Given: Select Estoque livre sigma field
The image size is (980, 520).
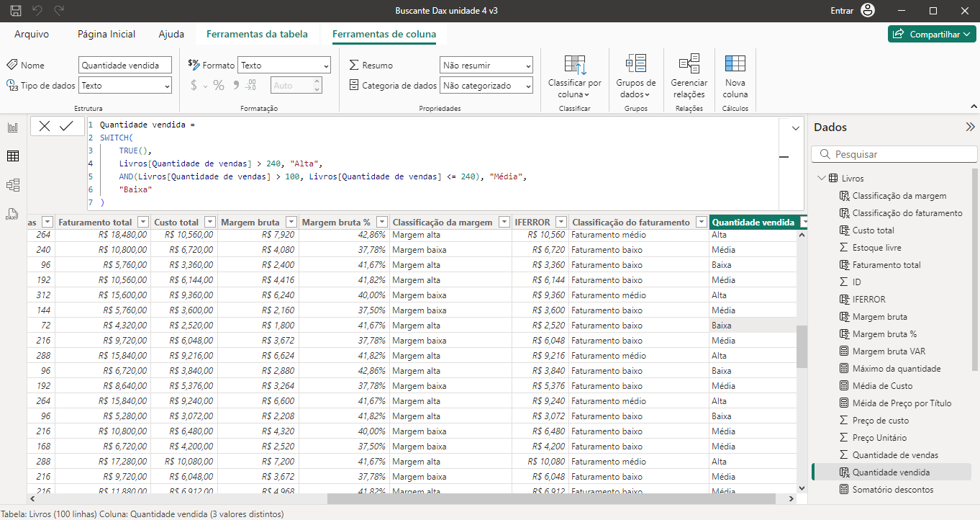Looking at the screenshot, I should coord(876,248).
